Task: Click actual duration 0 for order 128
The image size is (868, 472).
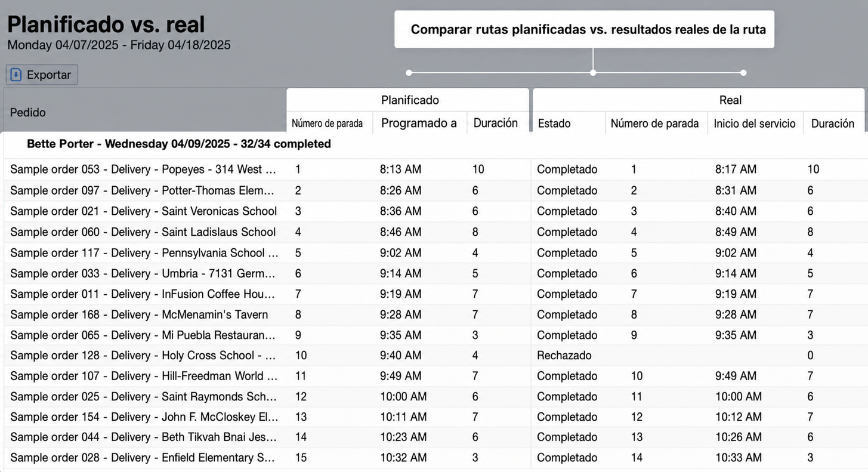Action: click(810, 356)
